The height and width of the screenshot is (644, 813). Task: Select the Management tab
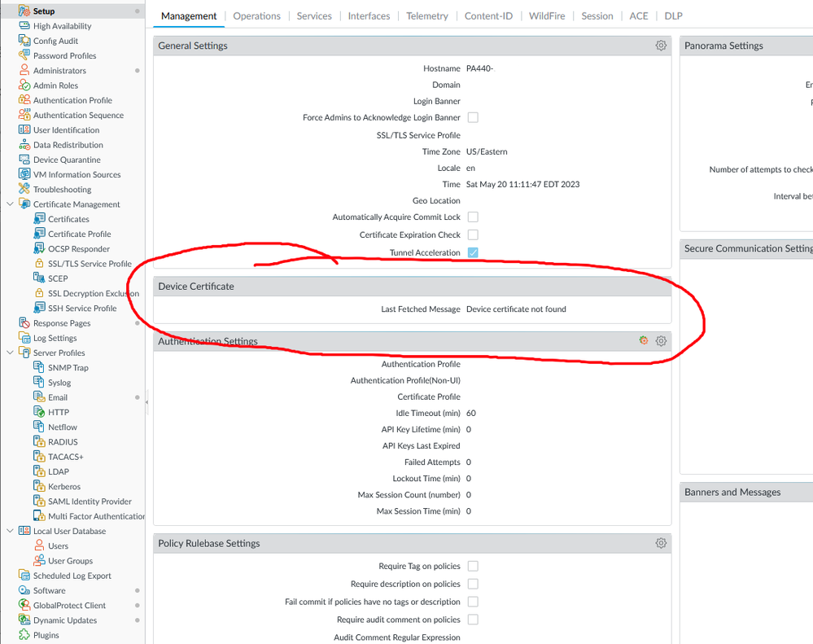(x=189, y=16)
